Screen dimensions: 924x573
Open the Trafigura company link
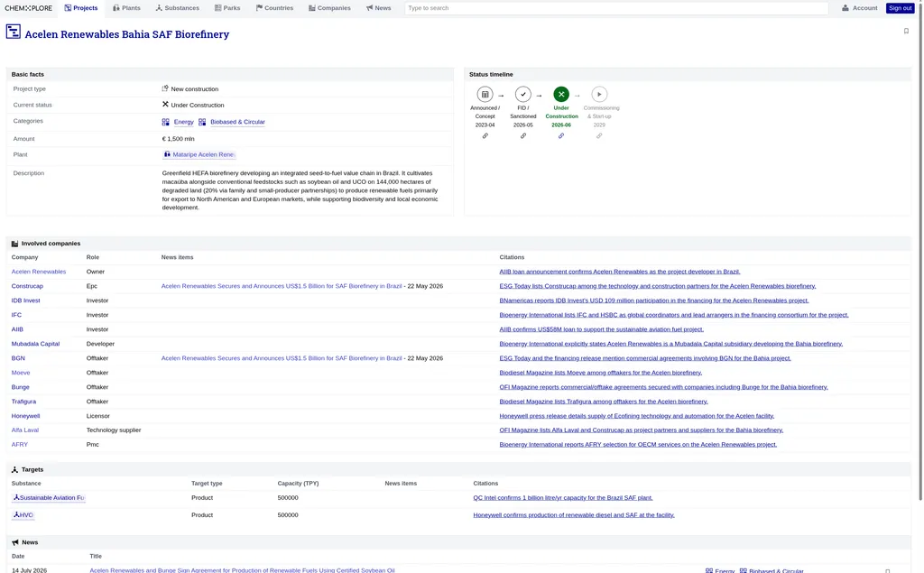23,402
